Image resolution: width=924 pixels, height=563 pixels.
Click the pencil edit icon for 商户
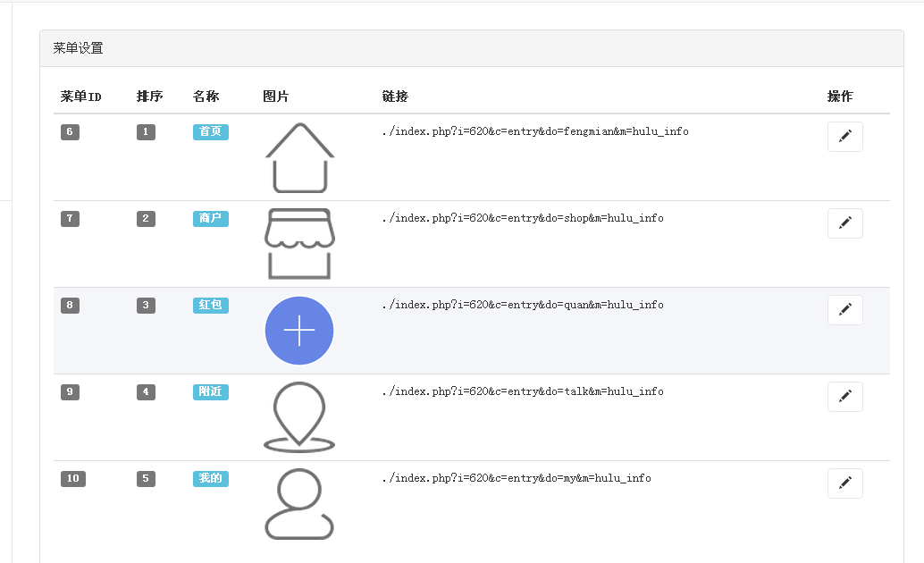point(844,223)
